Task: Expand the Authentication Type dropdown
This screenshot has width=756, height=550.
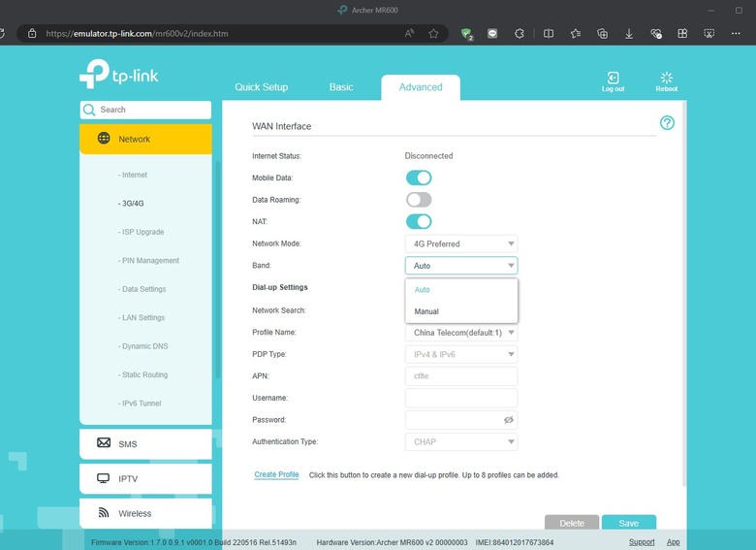Action: (461, 442)
